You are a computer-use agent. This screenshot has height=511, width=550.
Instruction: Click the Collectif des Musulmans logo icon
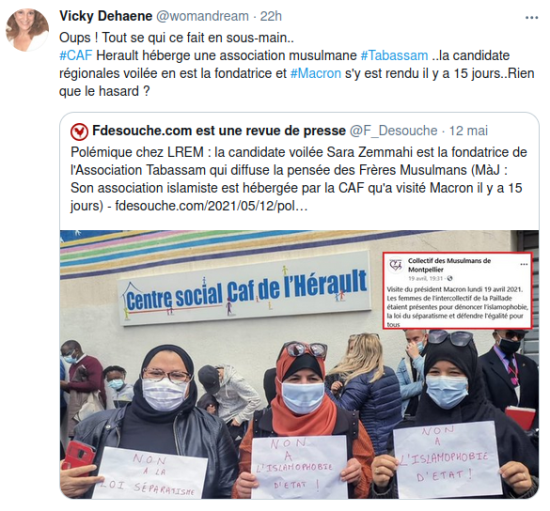click(396, 265)
